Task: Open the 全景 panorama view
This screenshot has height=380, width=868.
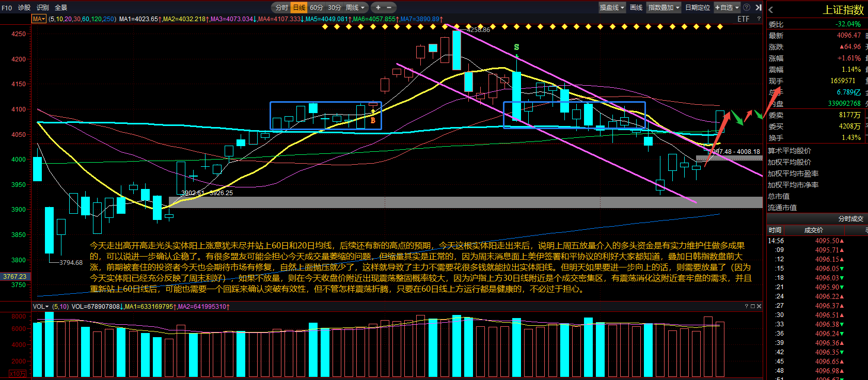Action: [x=61, y=7]
